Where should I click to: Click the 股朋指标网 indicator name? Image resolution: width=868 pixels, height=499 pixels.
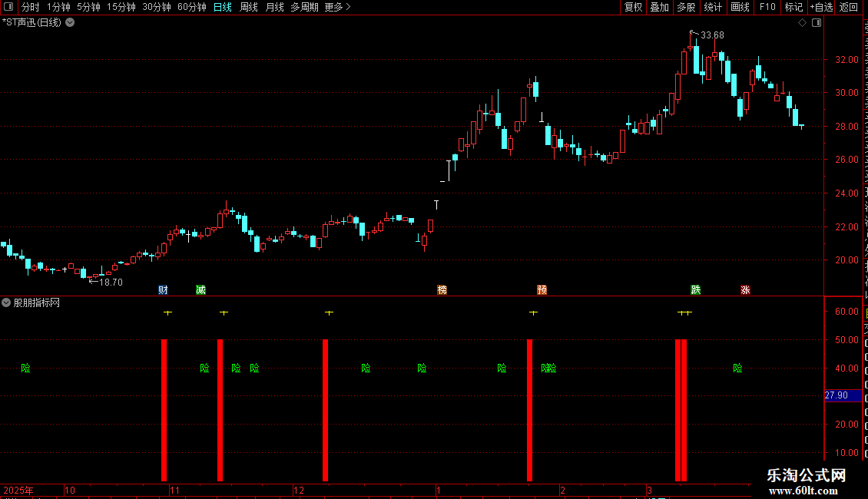(x=37, y=302)
